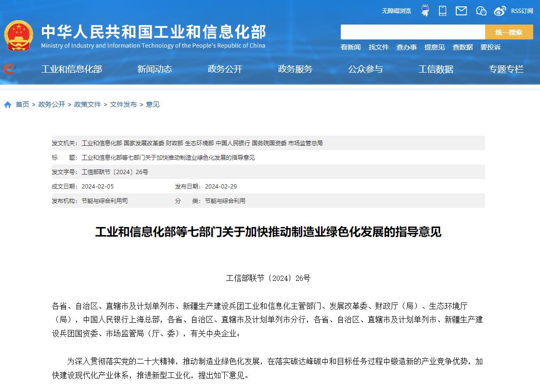This screenshot has width=540, height=392.
Task: Select the 查办事 quick link
Action: [x=406, y=47]
